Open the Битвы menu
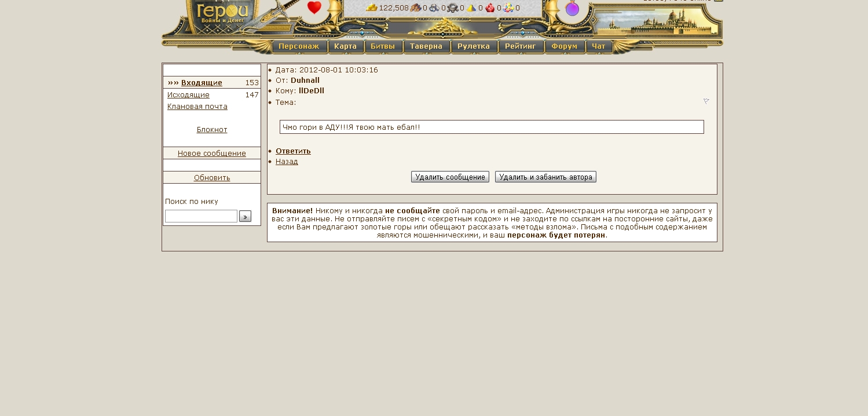 point(383,46)
